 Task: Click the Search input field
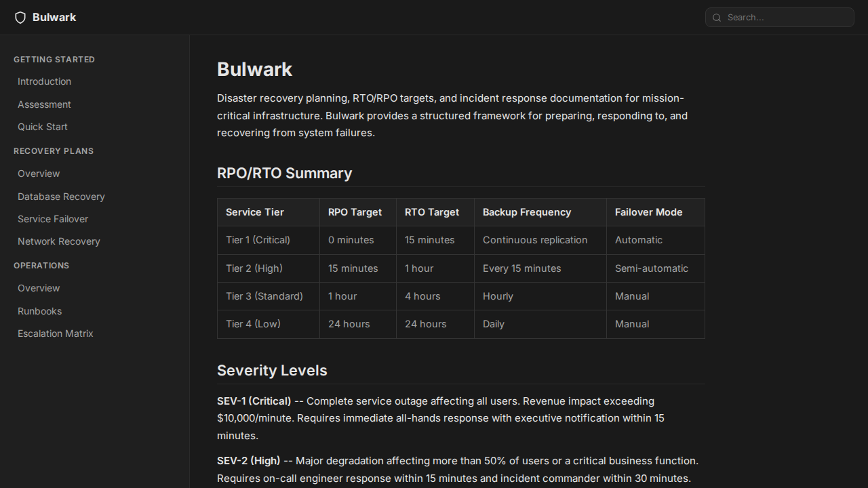(780, 17)
